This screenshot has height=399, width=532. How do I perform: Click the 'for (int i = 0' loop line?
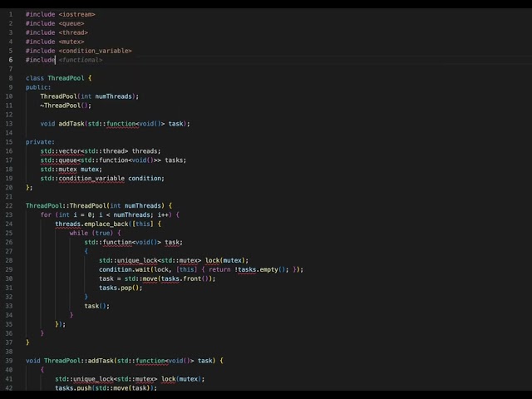[x=110, y=214]
